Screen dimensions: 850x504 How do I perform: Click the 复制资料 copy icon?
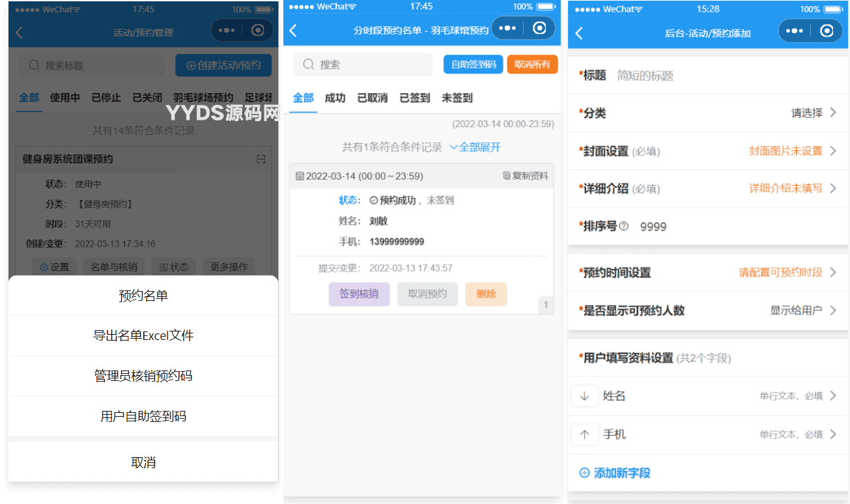[506, 176]
